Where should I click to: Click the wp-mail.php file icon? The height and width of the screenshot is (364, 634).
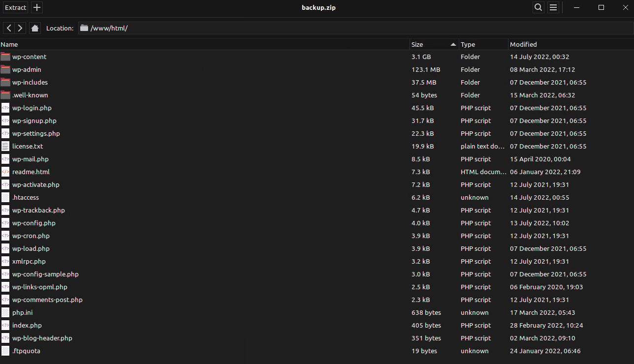(x=5, y=159)
